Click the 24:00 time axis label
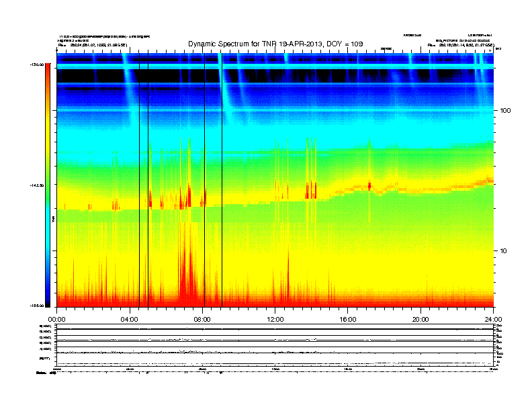The height and width of the screenshot is (411, 532). coord(493,320)
